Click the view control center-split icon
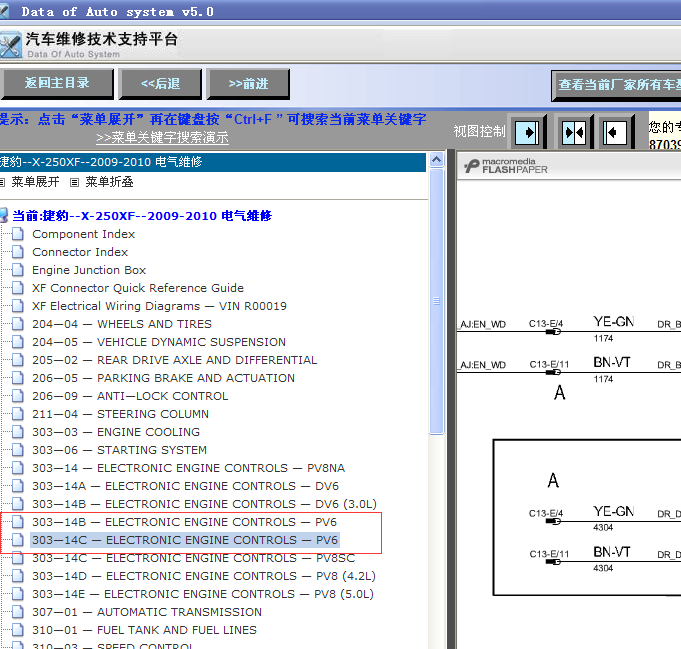The image size is (681, 649). pos(574,132)
